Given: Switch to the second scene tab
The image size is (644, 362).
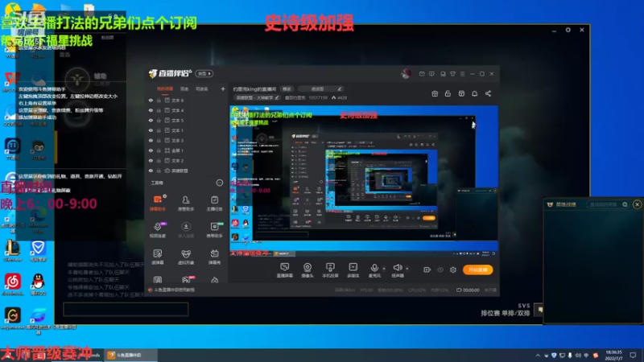Looking at the screenshot, I should click(184, 89).
